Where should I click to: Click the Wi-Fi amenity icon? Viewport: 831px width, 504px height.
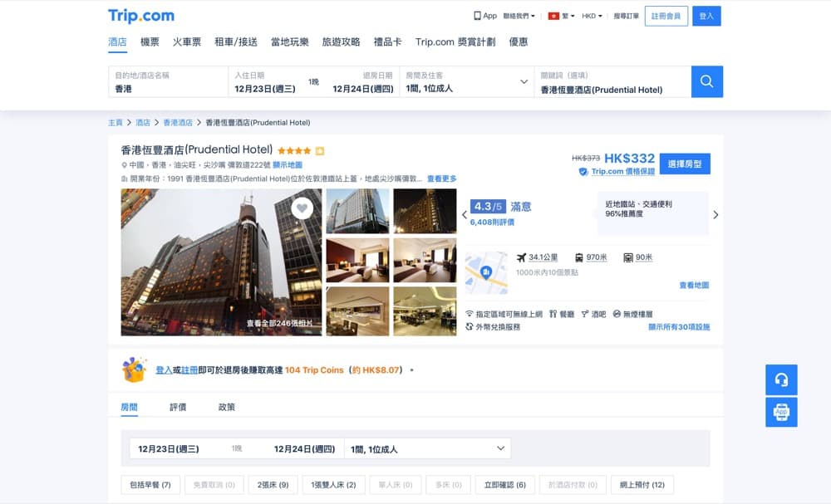[469, 314]
